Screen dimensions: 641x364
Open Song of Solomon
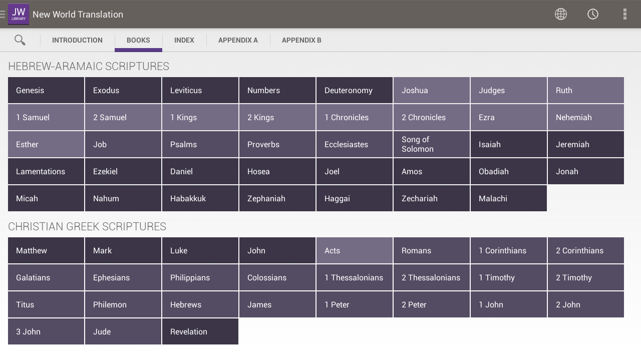432,144
